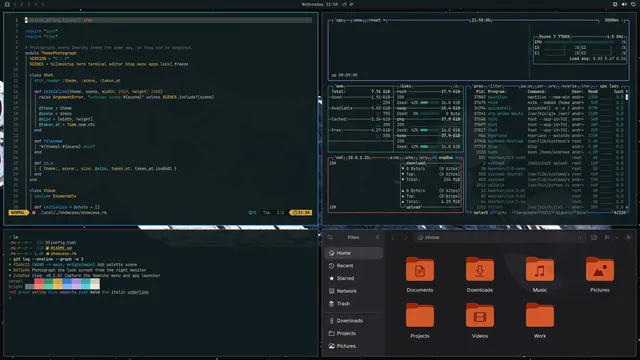Open the Pictures bookmark in the Files sidebar

[x=353, y=346]
